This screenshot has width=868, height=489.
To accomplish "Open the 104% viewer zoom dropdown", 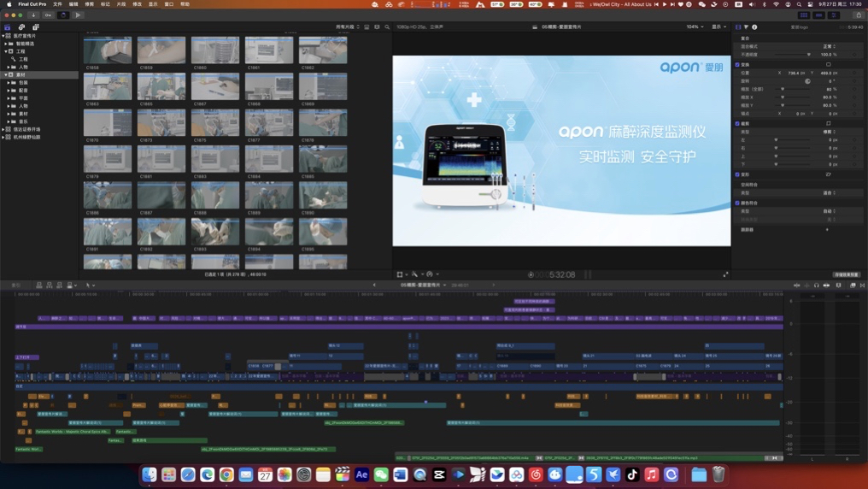I will (x=694, y=27).
